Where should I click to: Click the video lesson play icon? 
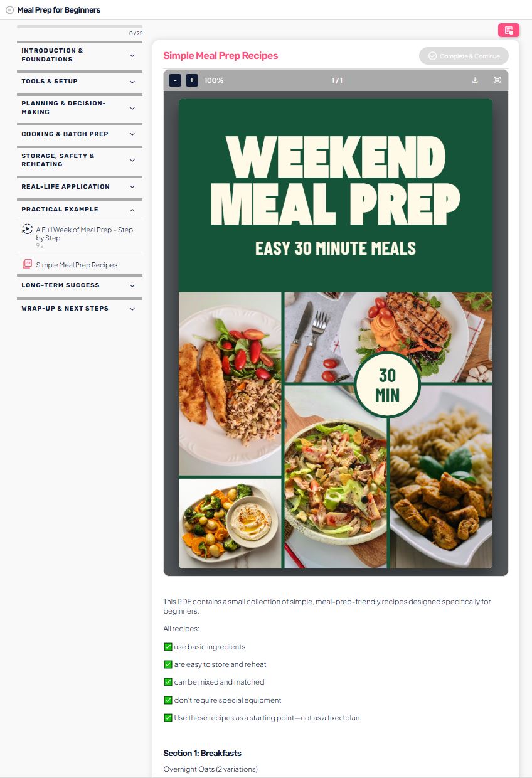(27, 229)
